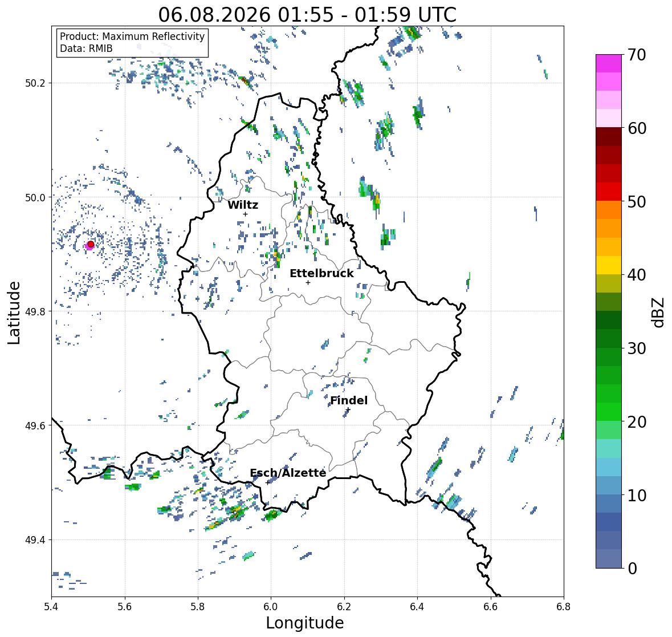Select the Ettelbruck station cross marker
672x637 pixels.
point(308,282)
